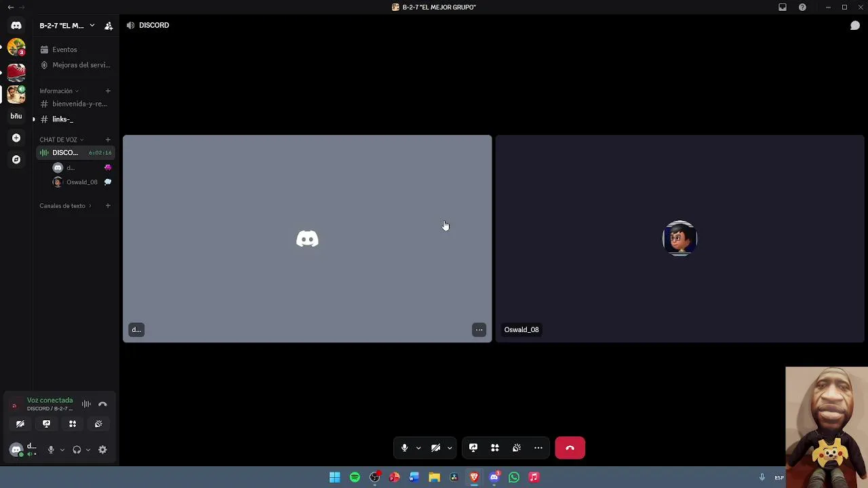868x488 pixels.
Task: Share screen from the voice panel
Action: pos(46,424)
